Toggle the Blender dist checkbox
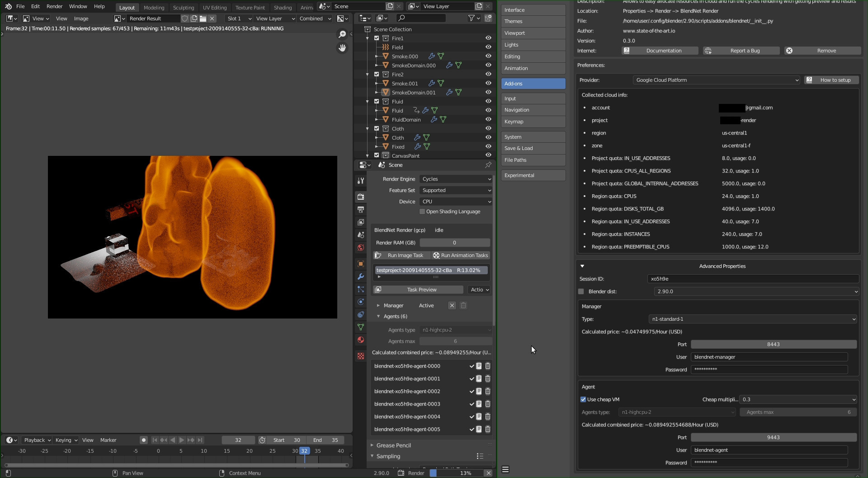The width and height of the screenshot is (868, 478). tap(581, 291)
